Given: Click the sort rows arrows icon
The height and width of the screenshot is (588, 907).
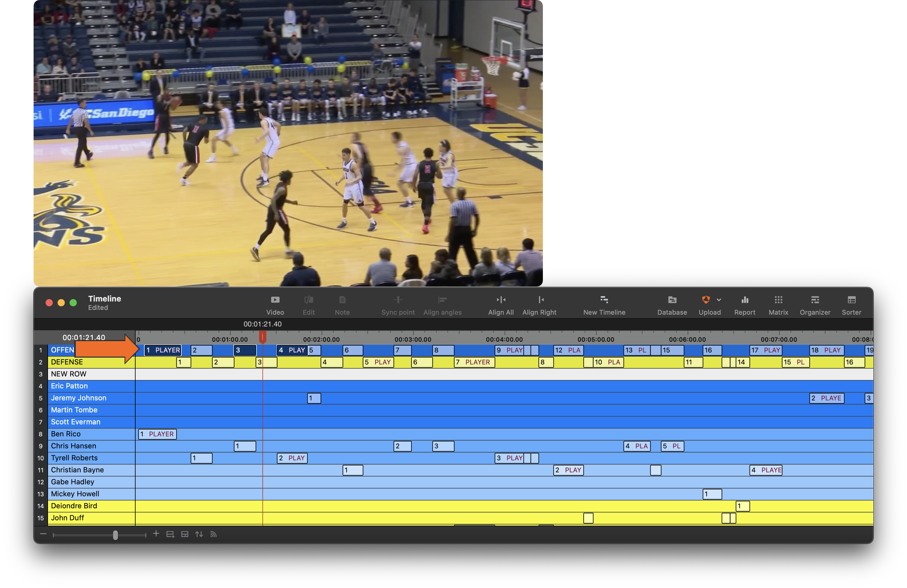Looking at the screenshot, I should tap(199, 534).
